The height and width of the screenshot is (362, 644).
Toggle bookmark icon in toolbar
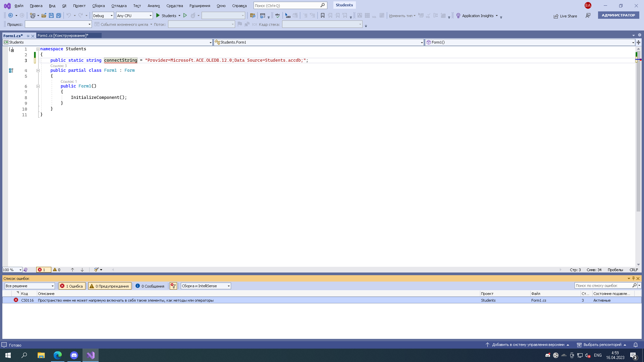(323, 15)
